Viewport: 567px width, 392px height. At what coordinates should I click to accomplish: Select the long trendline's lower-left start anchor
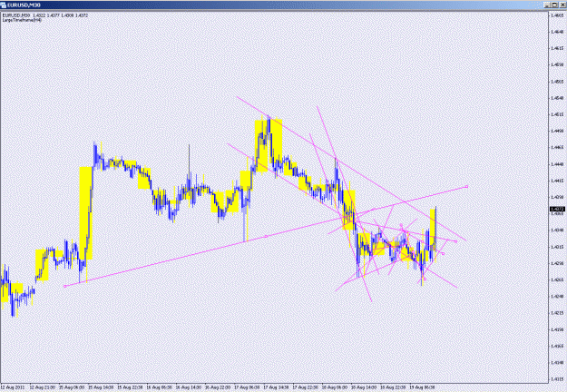(64, 287)
